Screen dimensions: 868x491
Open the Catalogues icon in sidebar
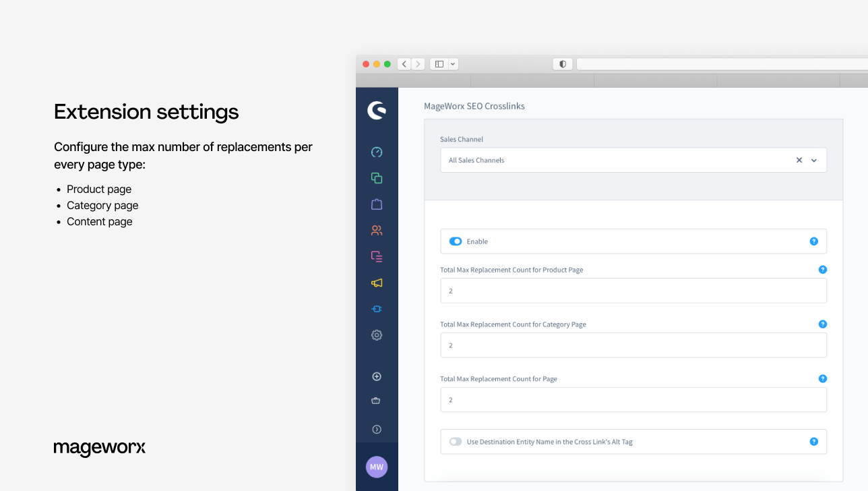click(x=377, y=178)
